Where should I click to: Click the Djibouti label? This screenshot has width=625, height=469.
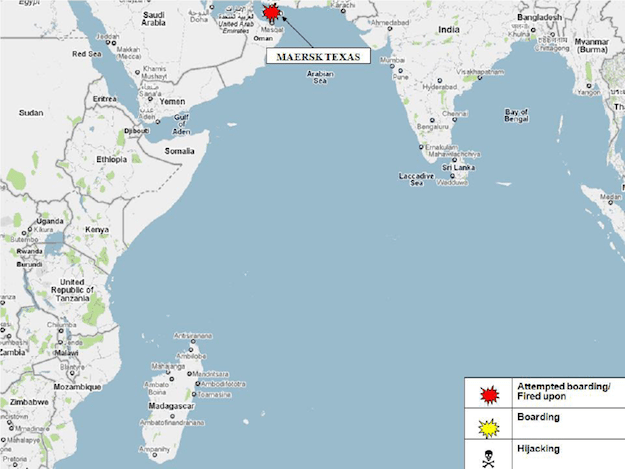click(137, 131)
